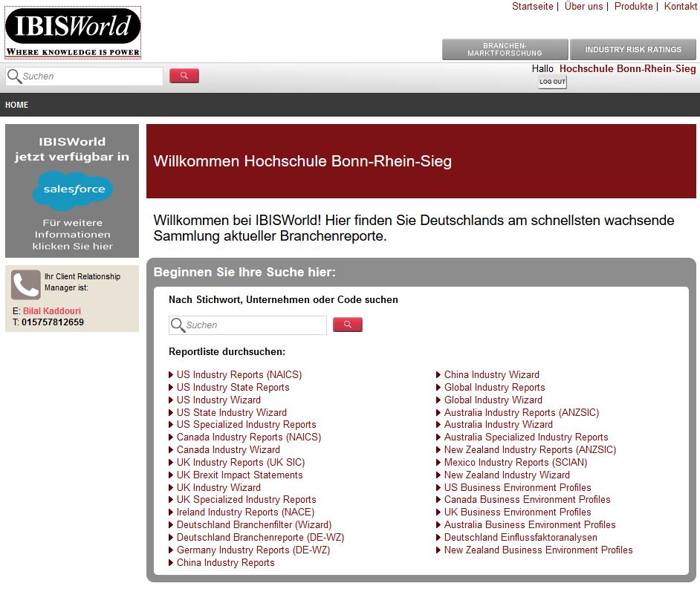Open UK Industry Wizard

click(x=218, y=487)
